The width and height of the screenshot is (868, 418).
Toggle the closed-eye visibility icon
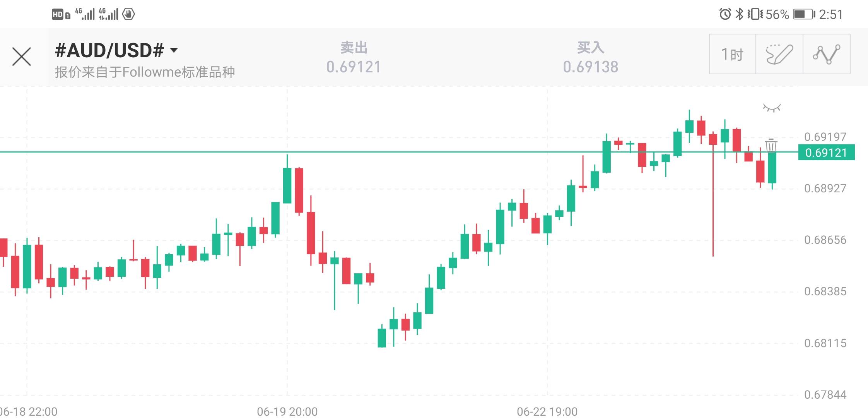pos(772,108)
